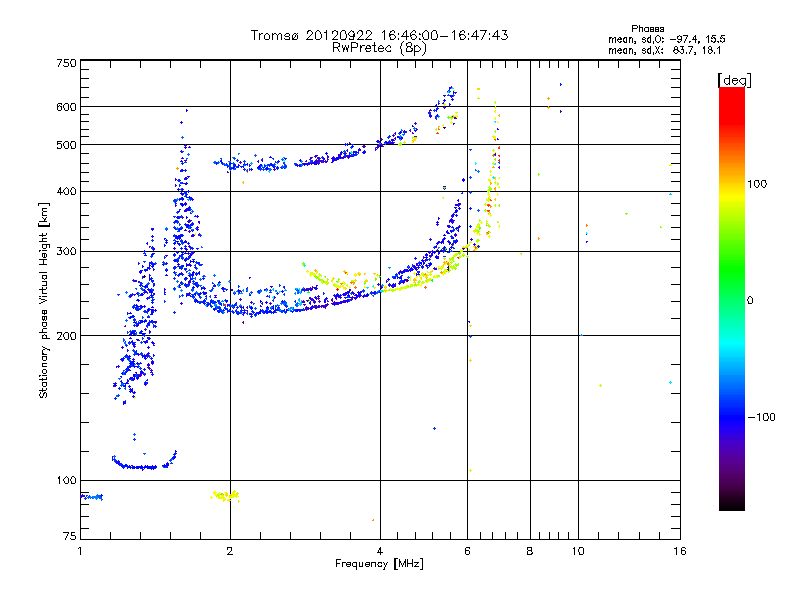Click the x-axis tick label '2'

[230, 551]
